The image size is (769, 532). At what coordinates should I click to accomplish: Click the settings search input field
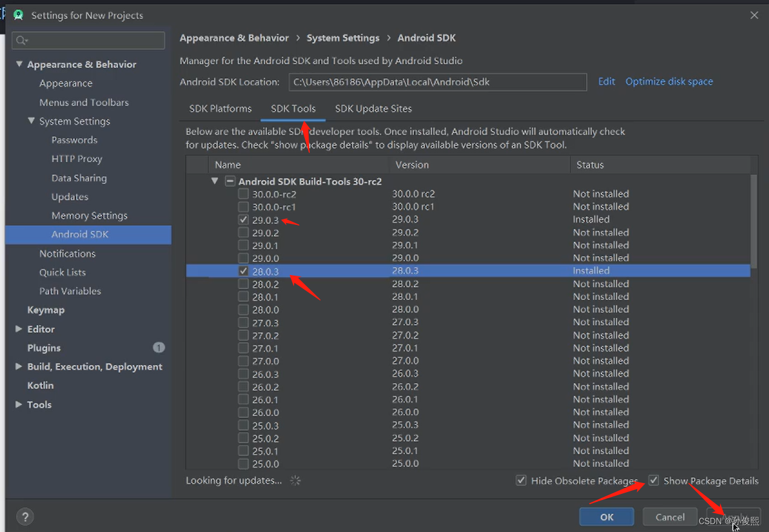[88, 41]
